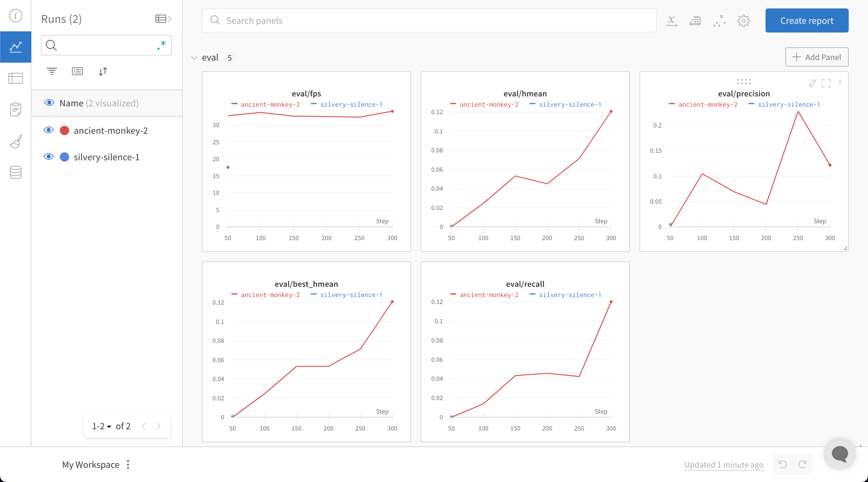
Task: Select the customize brush icon in the sidebar
Action: (x=15, y=142)
